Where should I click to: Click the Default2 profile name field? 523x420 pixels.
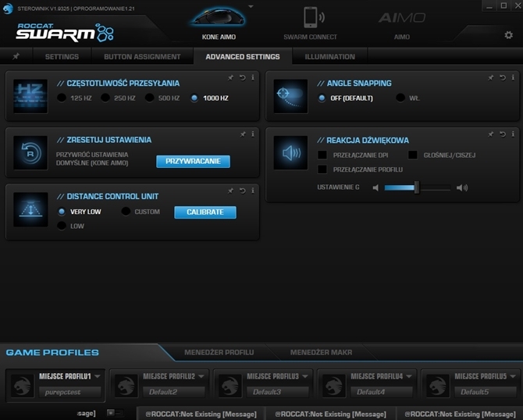174,392
